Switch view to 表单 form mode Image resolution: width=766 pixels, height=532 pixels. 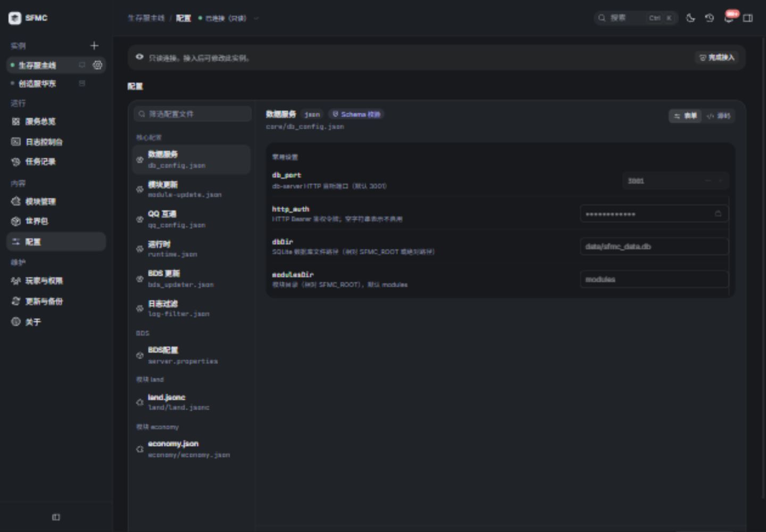pyautogui.click(x=686, y=116)
